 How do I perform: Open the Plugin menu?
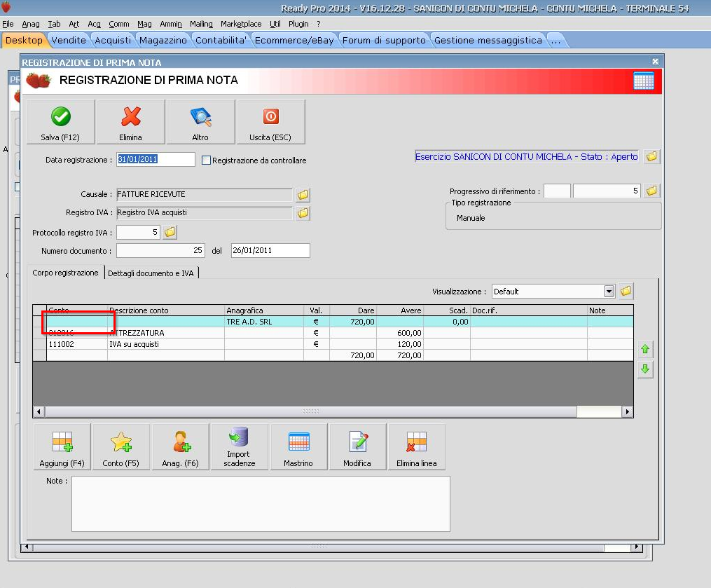[298, 24]
